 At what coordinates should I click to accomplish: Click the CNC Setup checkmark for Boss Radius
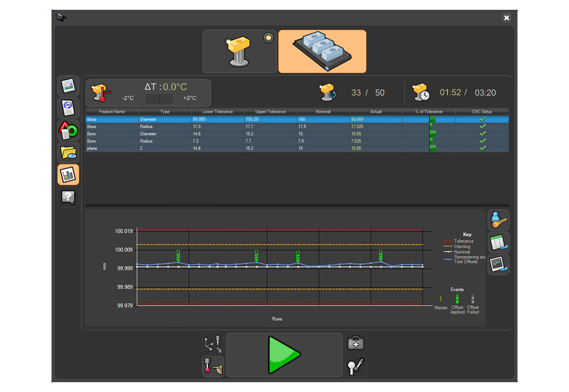coord(483,126)
